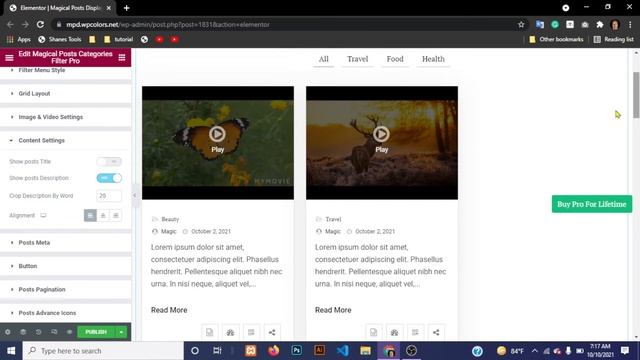Expand Image & Video Settings section

[x=65, y=117]
